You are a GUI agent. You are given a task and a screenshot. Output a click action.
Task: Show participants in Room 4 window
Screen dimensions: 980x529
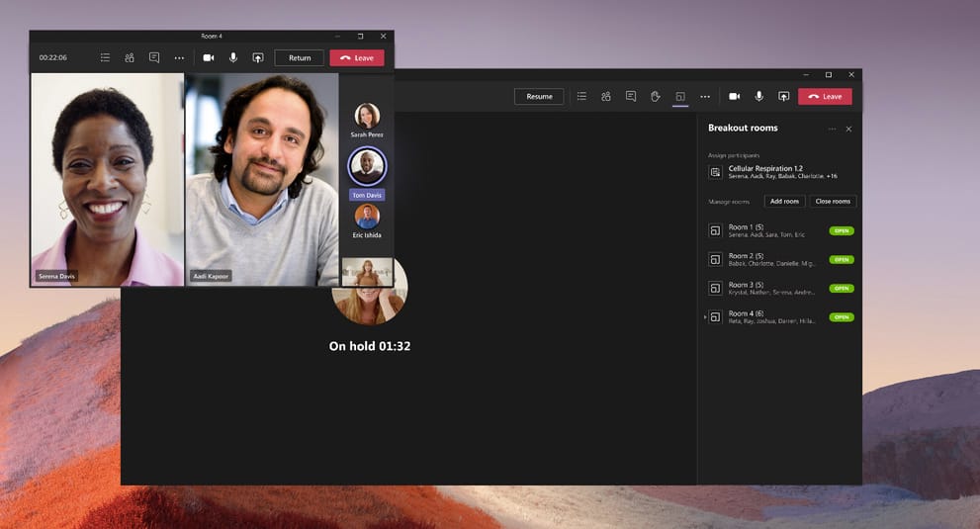point(130,57)
